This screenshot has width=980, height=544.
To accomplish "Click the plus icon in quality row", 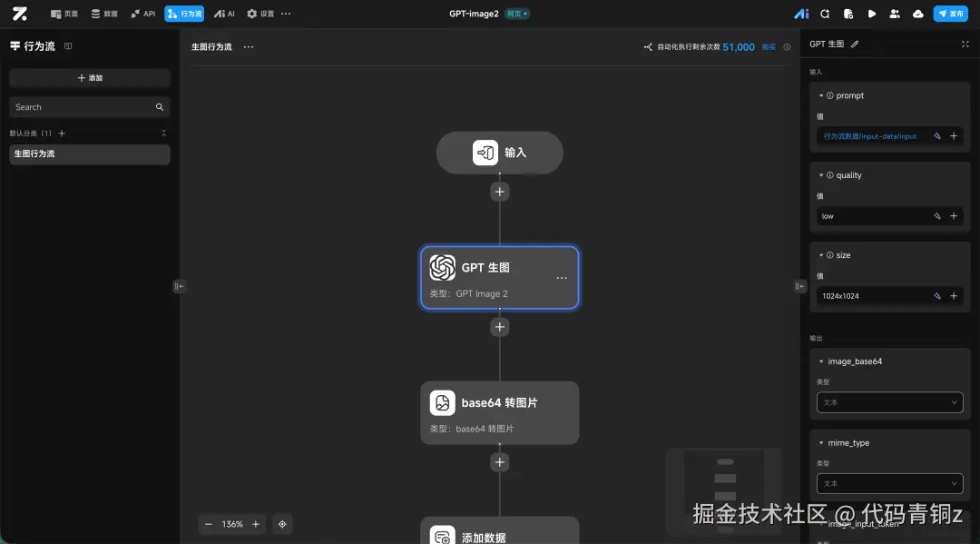I will coord(954,216).
